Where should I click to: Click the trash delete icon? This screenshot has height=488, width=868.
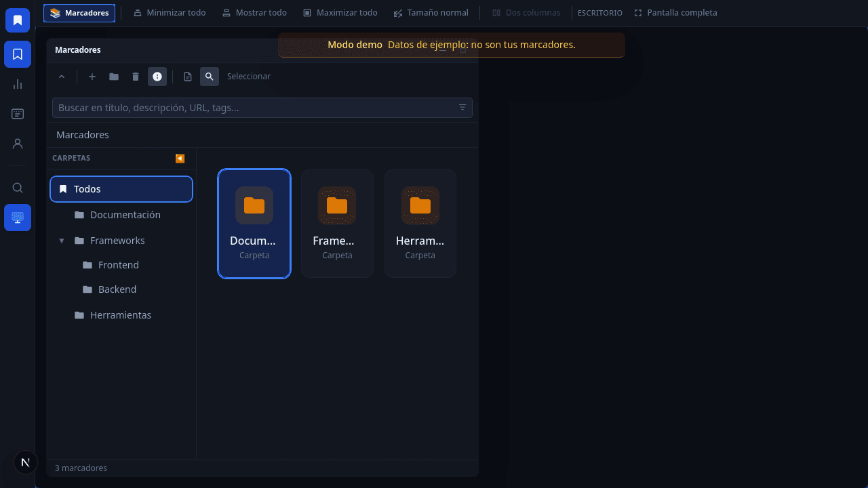click(x=136, y=77)
